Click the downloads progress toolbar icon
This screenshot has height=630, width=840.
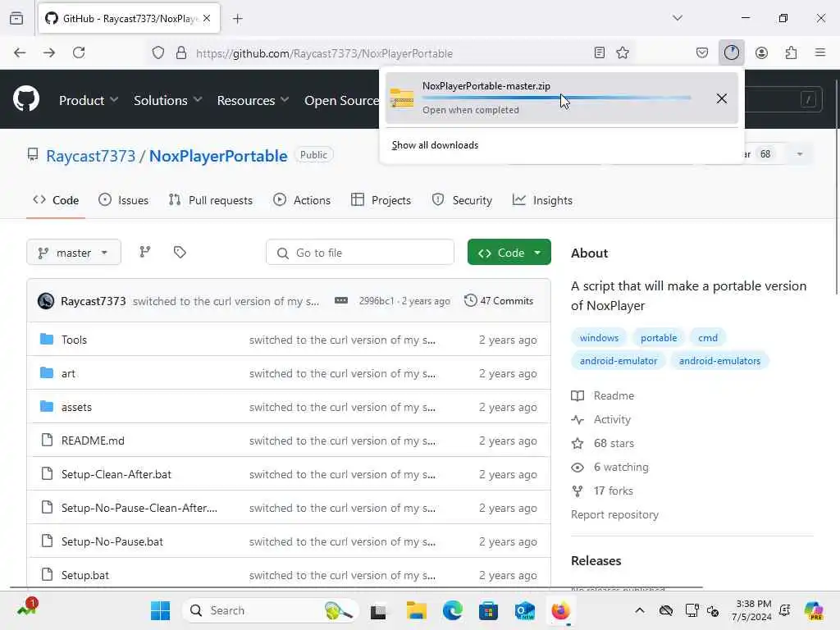click(731, 52)
